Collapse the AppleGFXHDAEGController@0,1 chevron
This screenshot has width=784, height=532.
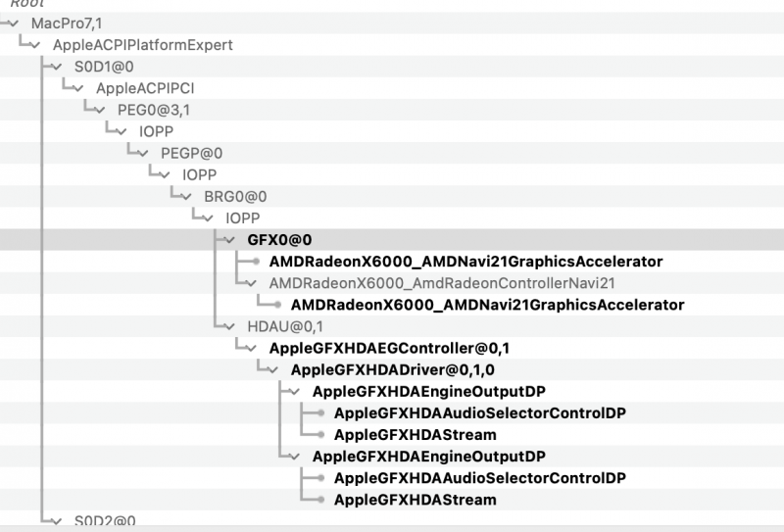(251, 348)
